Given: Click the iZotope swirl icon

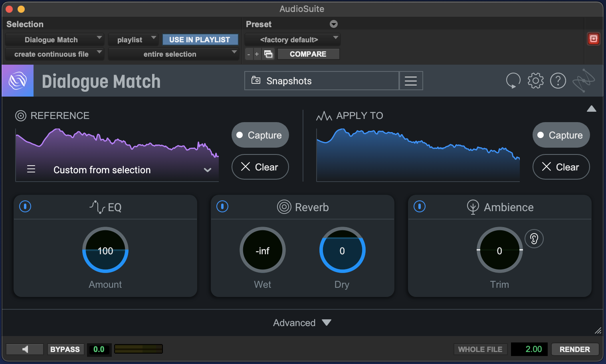Looking at the screenshot, I should point(583,80).
